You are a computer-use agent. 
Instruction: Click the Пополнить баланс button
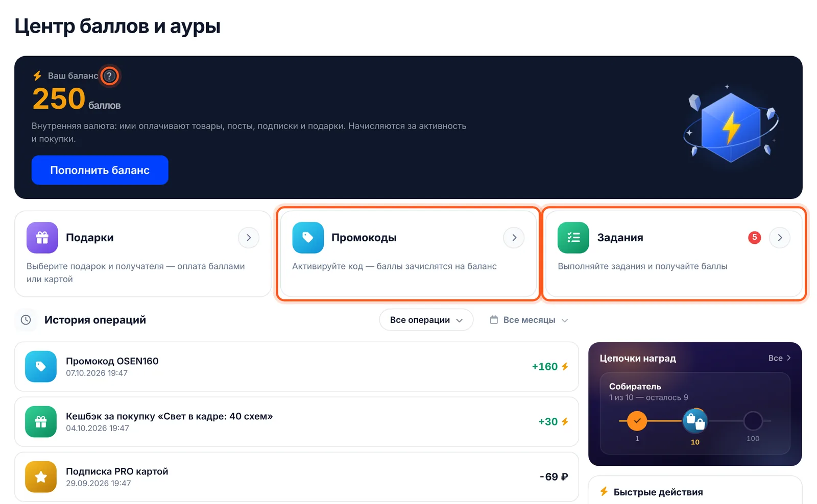click(x=100, y=170)
